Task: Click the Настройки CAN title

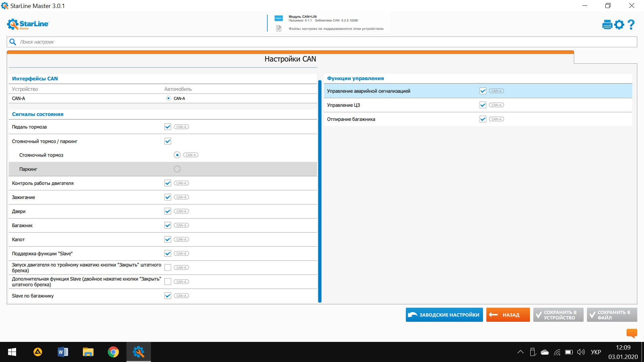Action: 290,59
